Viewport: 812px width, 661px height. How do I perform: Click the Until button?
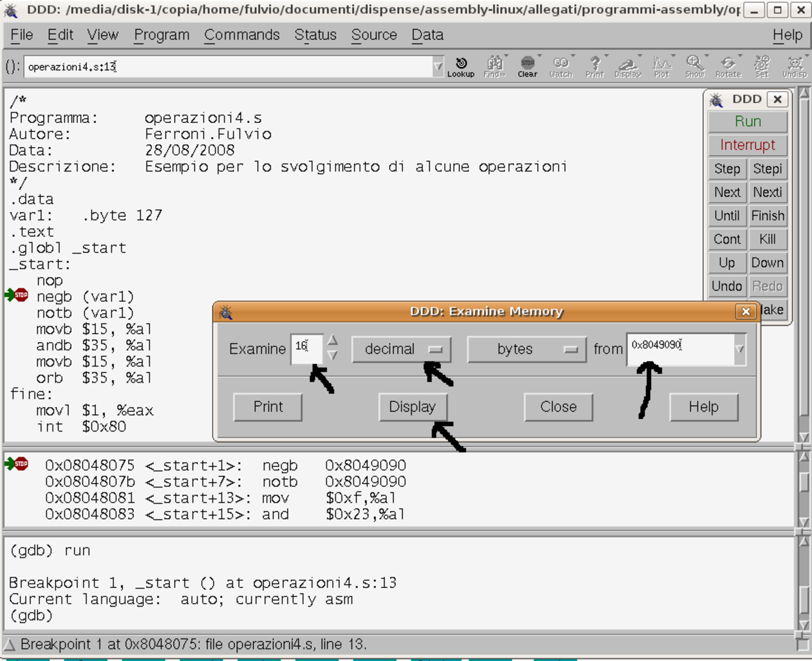(x=727, y=216)
